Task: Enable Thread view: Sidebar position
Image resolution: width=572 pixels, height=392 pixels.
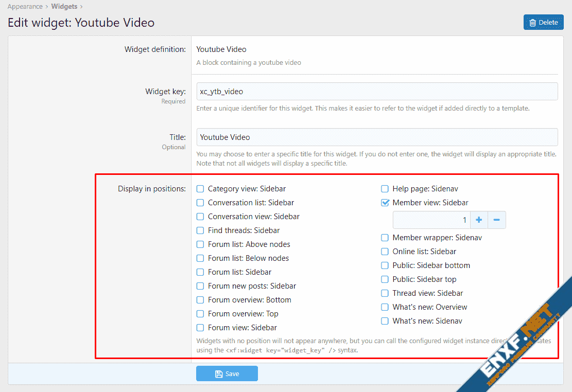Action: click(x=385, y=293)
